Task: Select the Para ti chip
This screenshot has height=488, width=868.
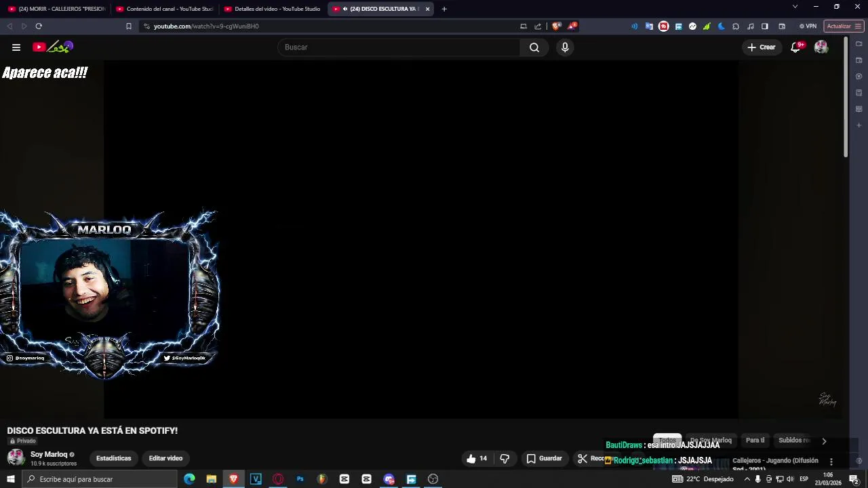Action: click(x=755, y=441)
